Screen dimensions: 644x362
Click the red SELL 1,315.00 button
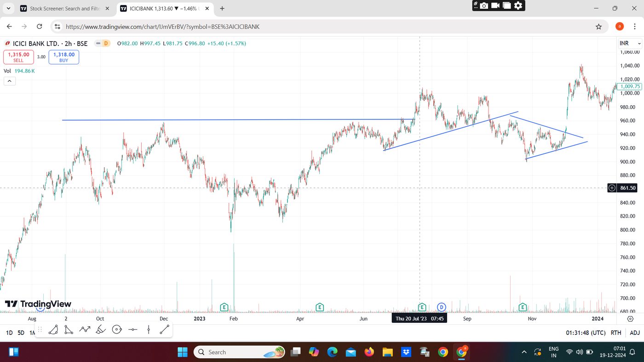click(18, 57)
